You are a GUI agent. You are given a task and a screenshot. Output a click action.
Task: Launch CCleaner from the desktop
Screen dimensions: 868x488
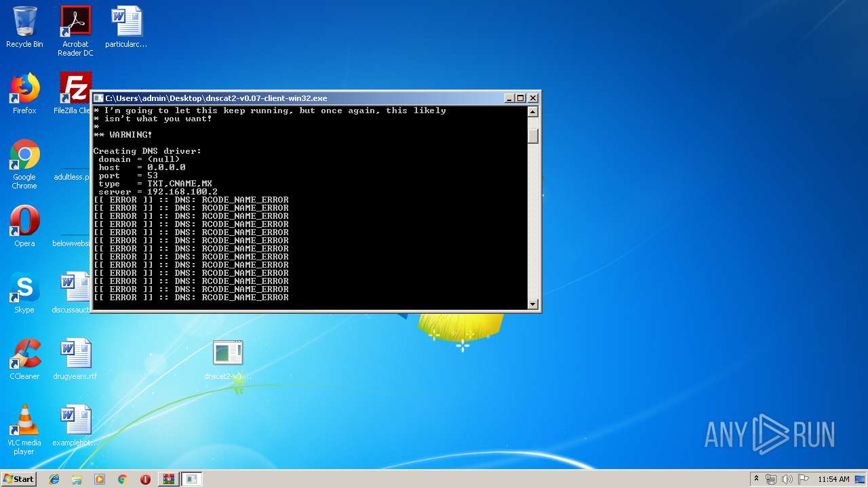[24, 359]
